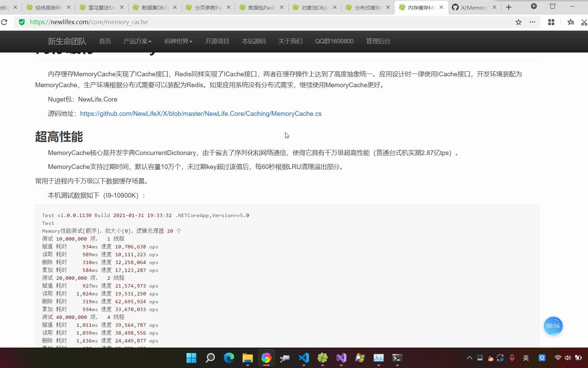Viewport: 588px width, 368px height.
Task: Open the terminal app in the taskbar
Action: pos(397,358)
